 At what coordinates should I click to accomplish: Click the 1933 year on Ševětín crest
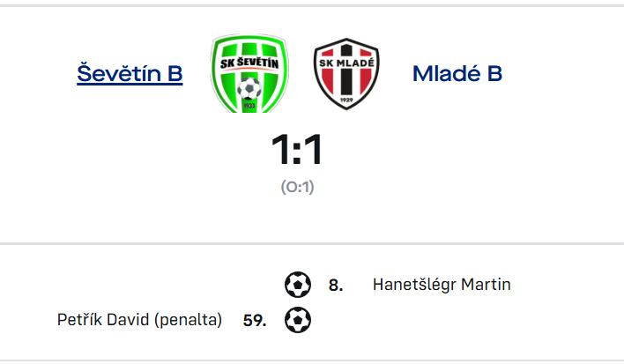[249, 106]
